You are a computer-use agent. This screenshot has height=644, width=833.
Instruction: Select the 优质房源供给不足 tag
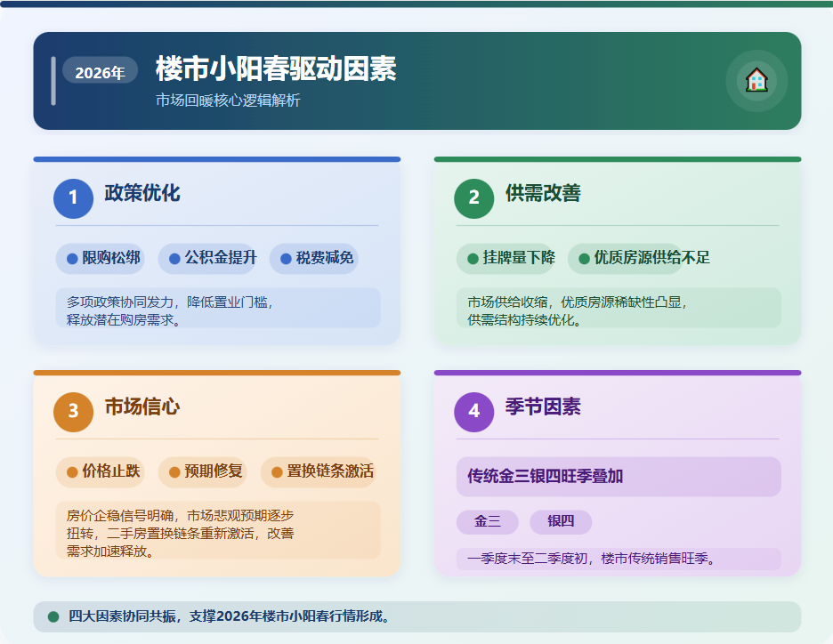click(x=640, y=259)
